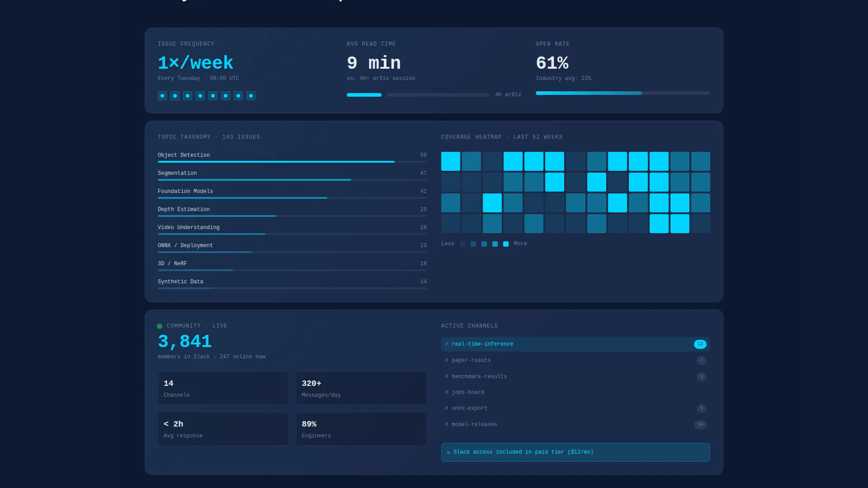Select the Object Detection topic label

tap(184, 155)
